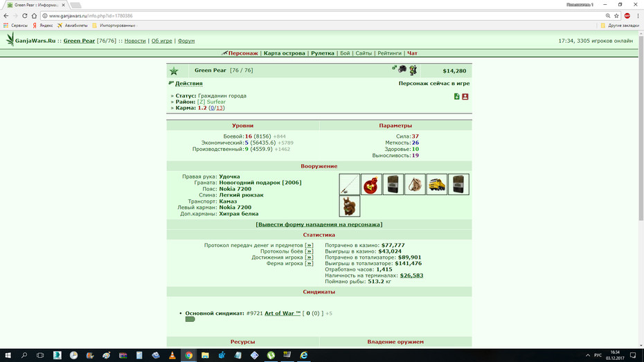Click the GanjaWars leaf logo
Viewport: 644px width, 362px height.
10,40
